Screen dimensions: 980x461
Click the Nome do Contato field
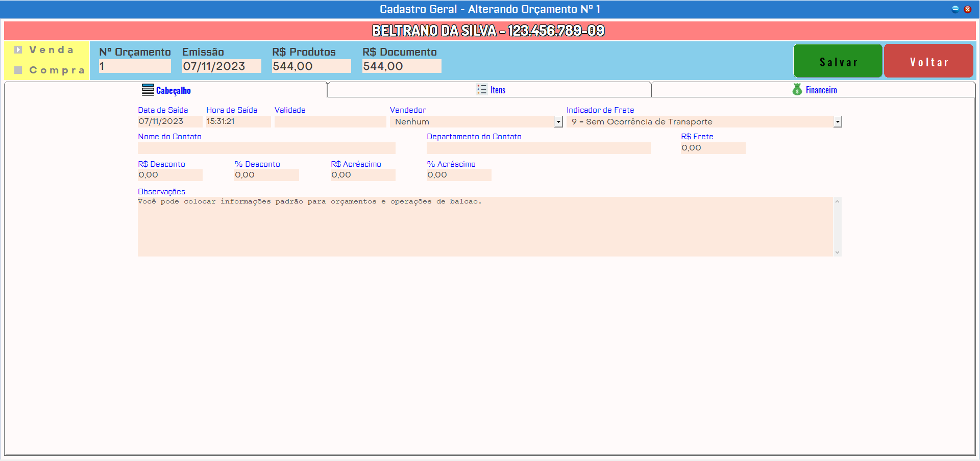pos(266,148)
